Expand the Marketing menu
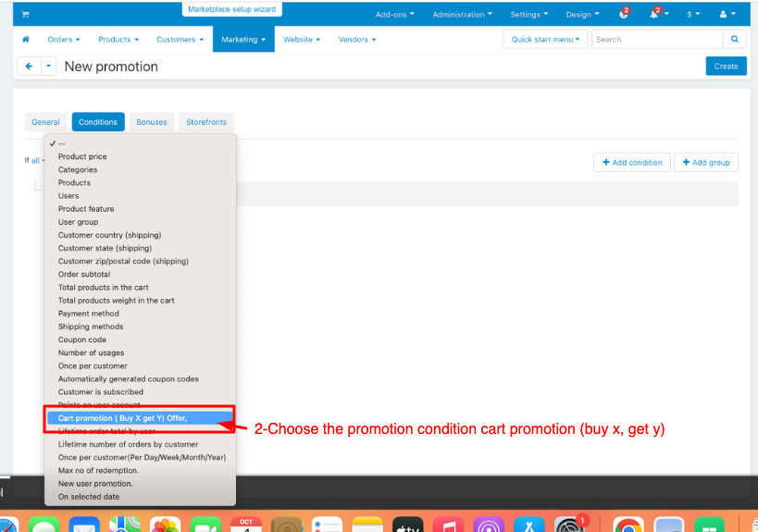This screenshot has width=758, height=532. (x=242, y=40)
